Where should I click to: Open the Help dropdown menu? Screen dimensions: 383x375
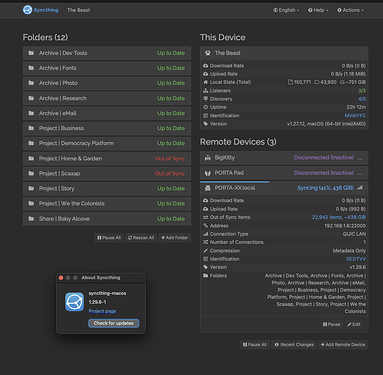[x=318, y=10]
